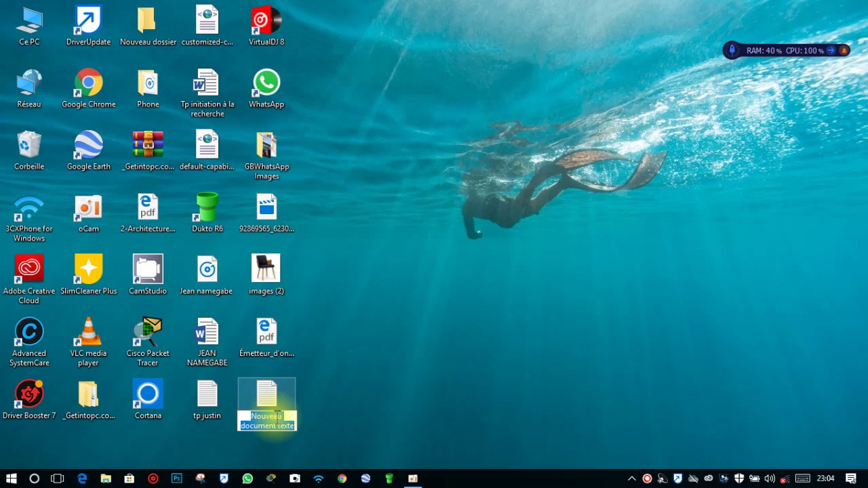Select the CamStudio desktop shortcut
This screenshot has height=488, width=868.
click(x=148, y=276)
